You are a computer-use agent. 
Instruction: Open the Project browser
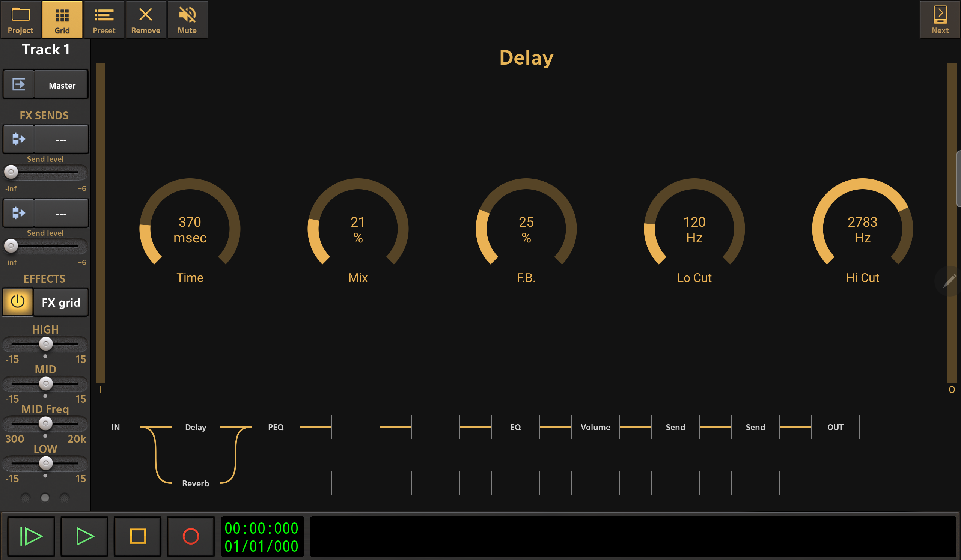pyautogui.click(x=20, y=19)
